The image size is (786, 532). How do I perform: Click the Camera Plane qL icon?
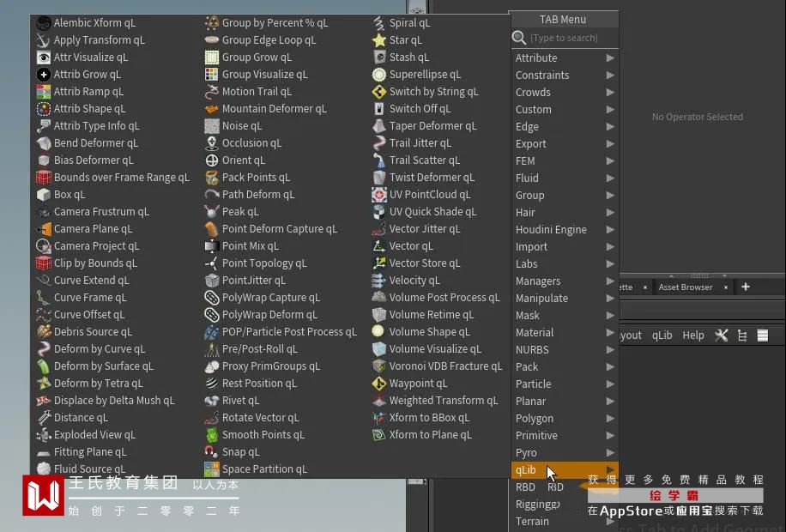click(44, 229)
